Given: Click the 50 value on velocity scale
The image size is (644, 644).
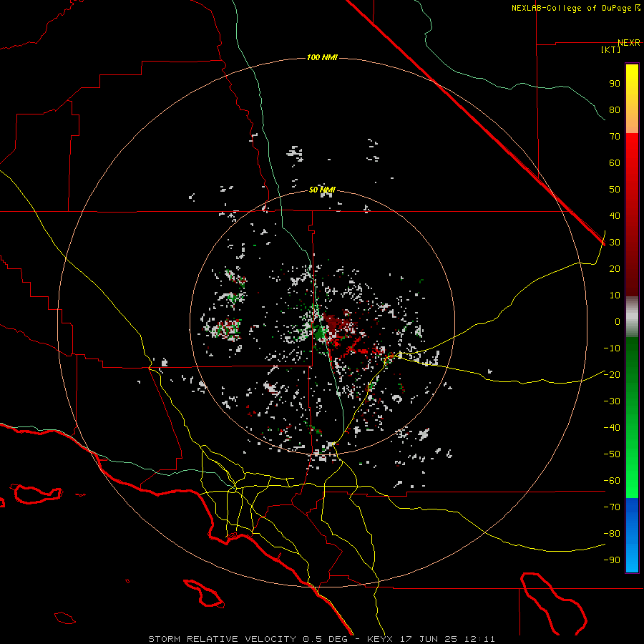Looking at the screenshot, I should [615, 190].
